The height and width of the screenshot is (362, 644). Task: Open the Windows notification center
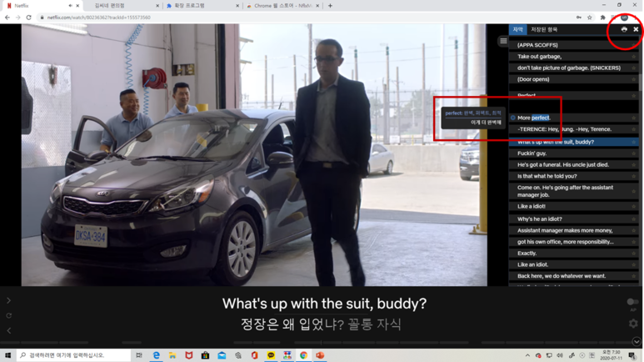click(x=632, y=355)
